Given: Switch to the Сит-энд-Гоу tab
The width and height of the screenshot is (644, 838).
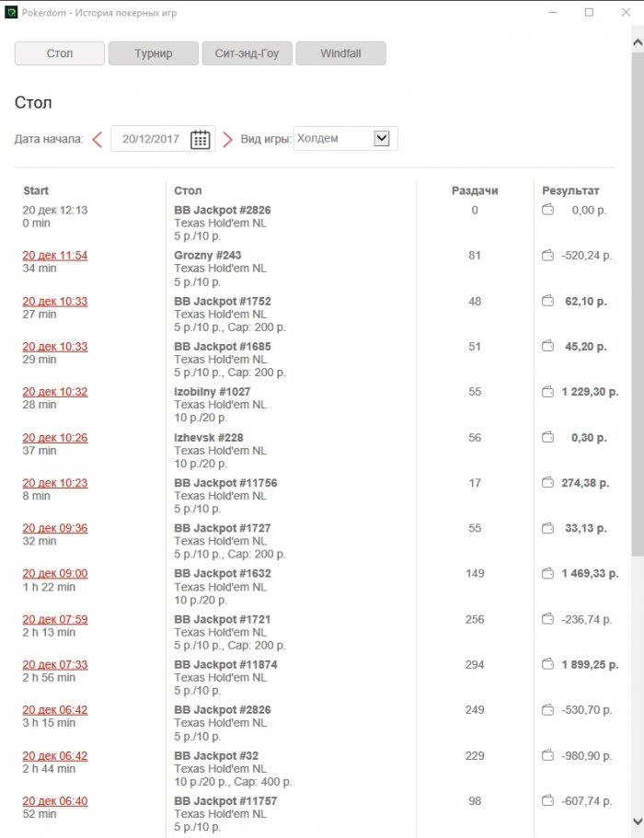Looking at the screenshot, I should [x=247, y=53].
